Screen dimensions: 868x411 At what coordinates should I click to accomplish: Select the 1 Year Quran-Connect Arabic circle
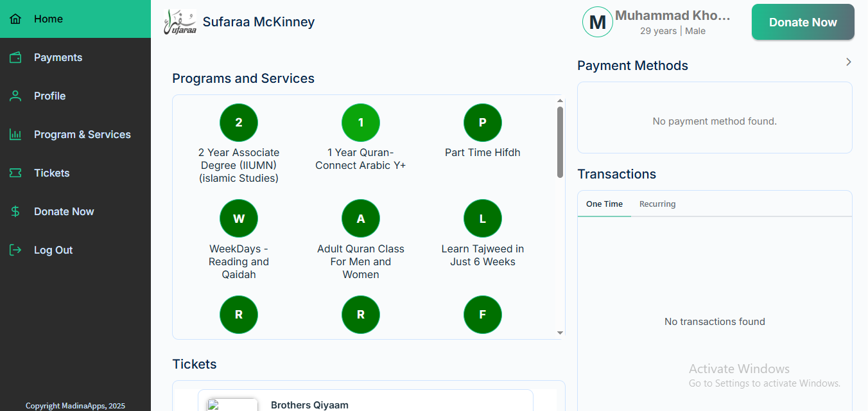[361, 123]
